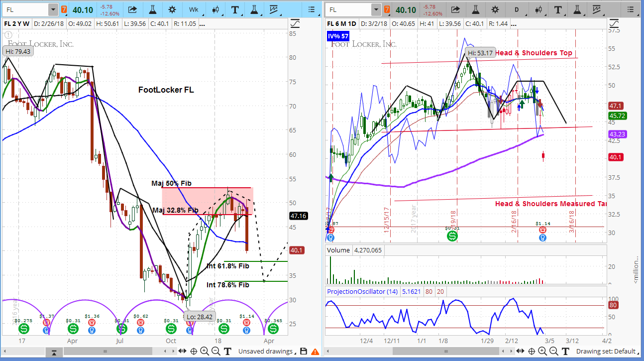Open Studies flask on right chart
This screenshot has height=361, width=644.
pyautogui.click(x=475, y=9)
